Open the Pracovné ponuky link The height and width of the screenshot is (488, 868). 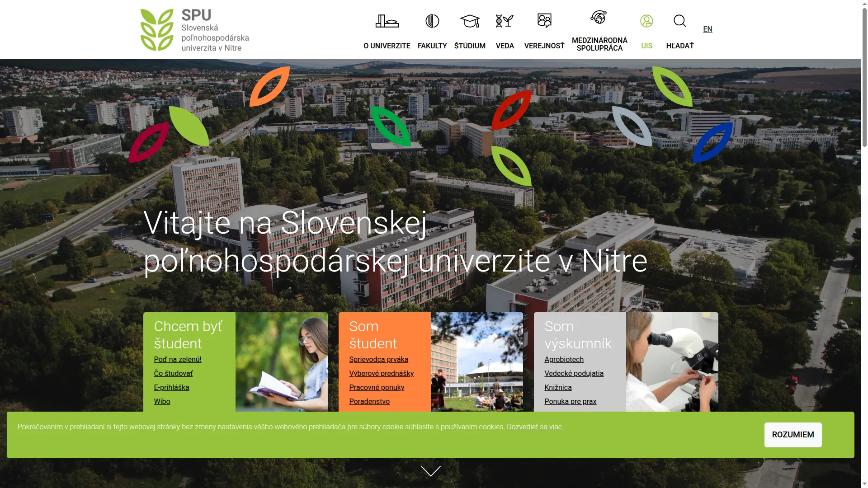pyautogui.click(x=377, y=387)
